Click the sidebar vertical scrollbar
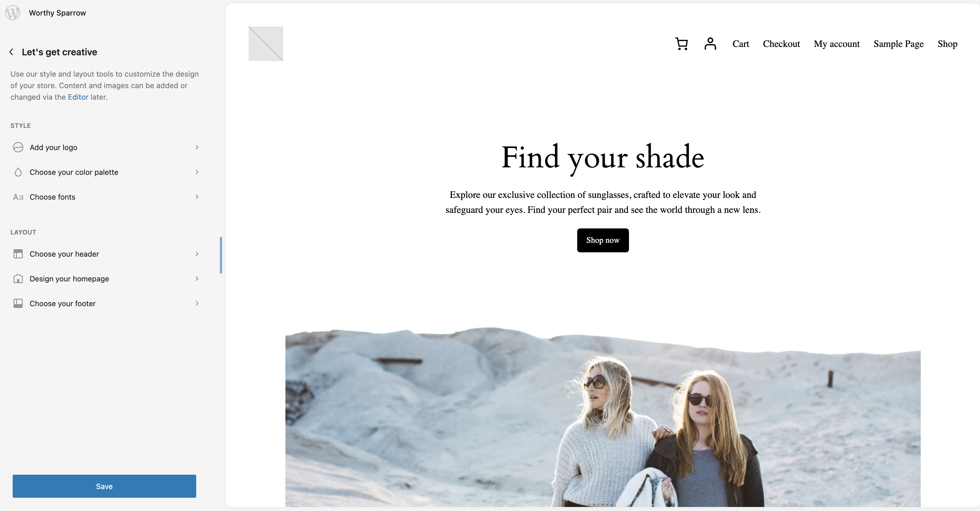 pos(221,255)
